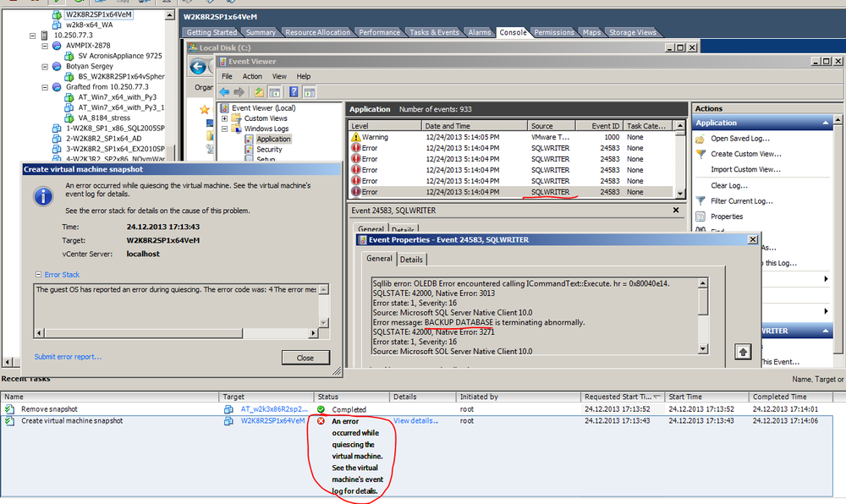Go back in the Local Disk (C:) window
This screenshot has width=846, height=504.
tap(198, 67)
